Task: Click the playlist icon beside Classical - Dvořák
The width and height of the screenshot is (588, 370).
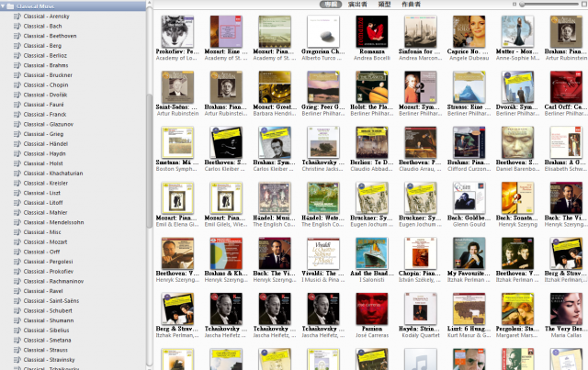Action: (17, 95)
